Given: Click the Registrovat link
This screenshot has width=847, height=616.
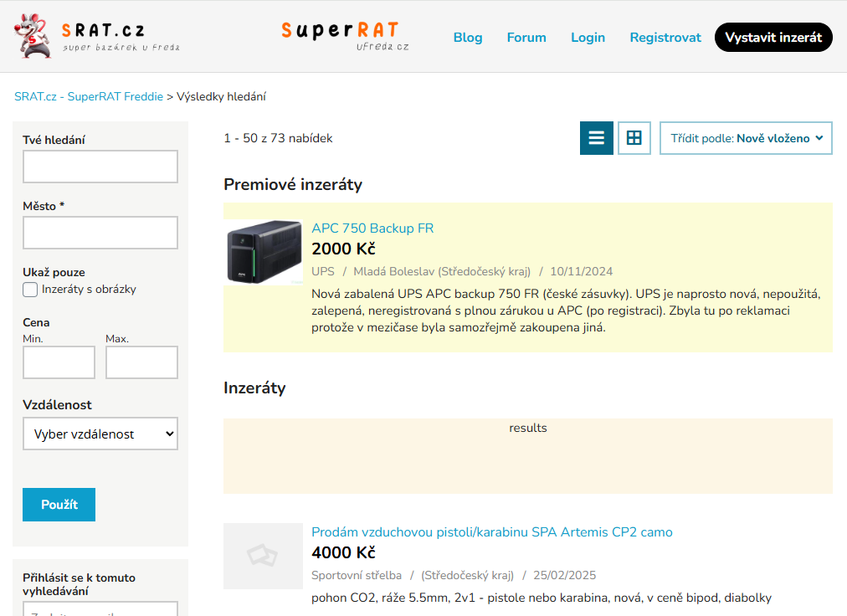Looking at the screenshot, I should (x=665, y=38).
